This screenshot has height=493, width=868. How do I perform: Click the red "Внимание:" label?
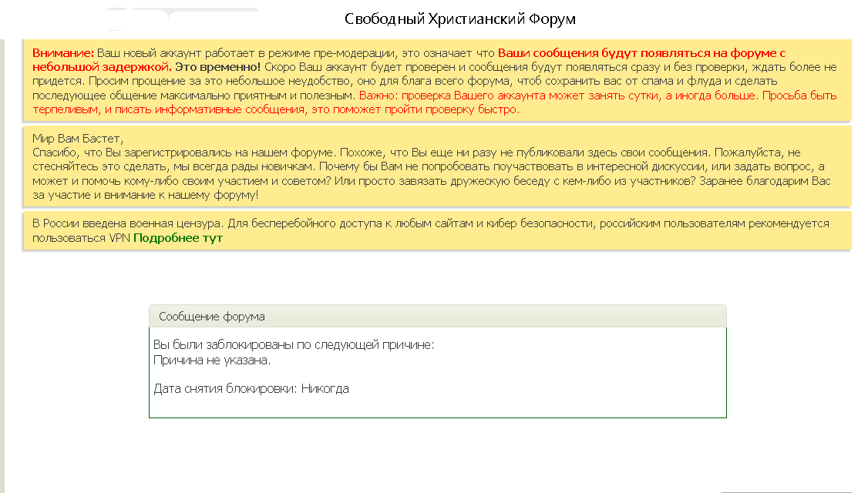point(63,53)
